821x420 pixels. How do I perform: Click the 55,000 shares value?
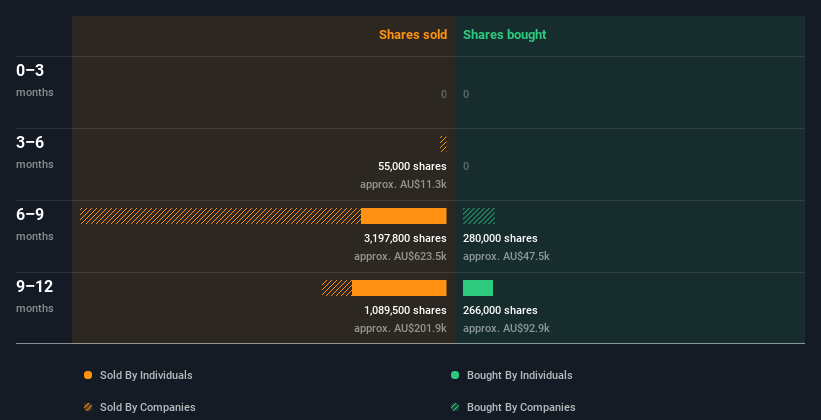click(412, 166)
